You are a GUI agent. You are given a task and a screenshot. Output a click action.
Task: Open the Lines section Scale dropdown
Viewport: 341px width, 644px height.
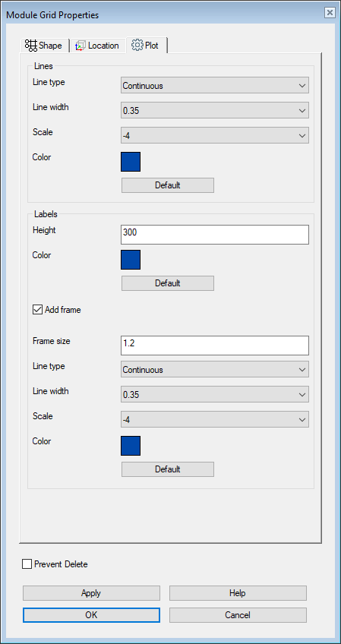[215, 135]
